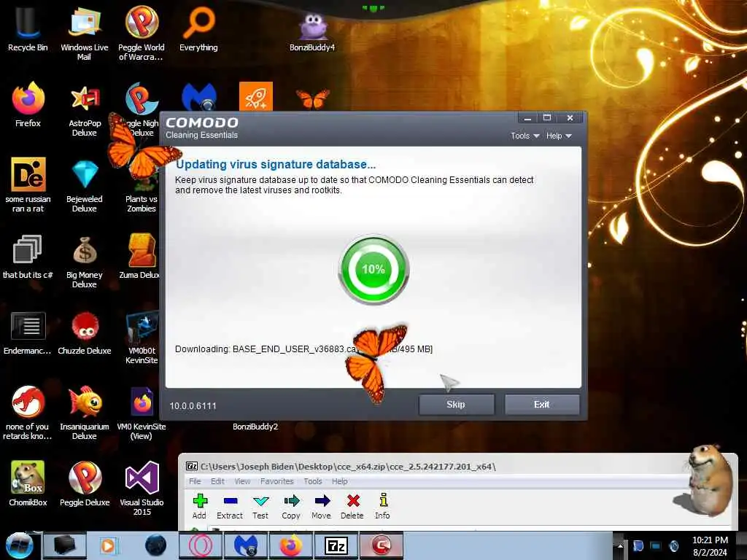Open Opera browser from taskbar
This screenshot has width=747, height=560.
pyautogui.click(x=200, y=545)
